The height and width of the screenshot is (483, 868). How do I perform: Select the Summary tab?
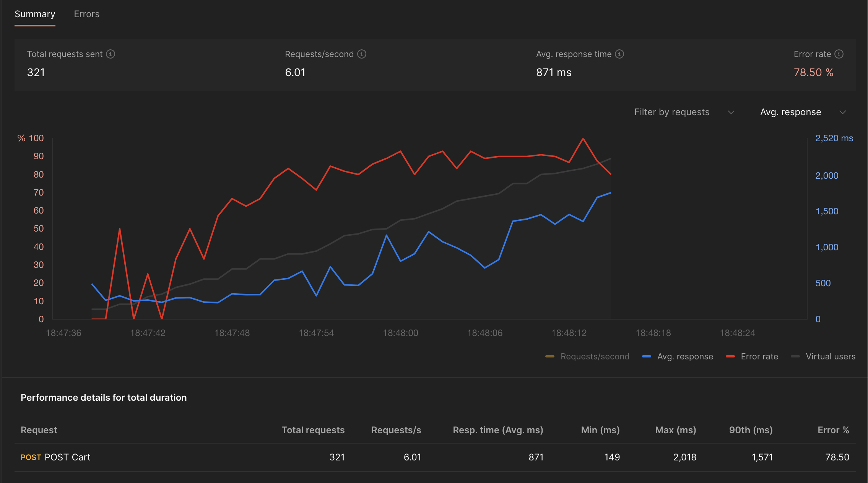[x=35, y=14]
